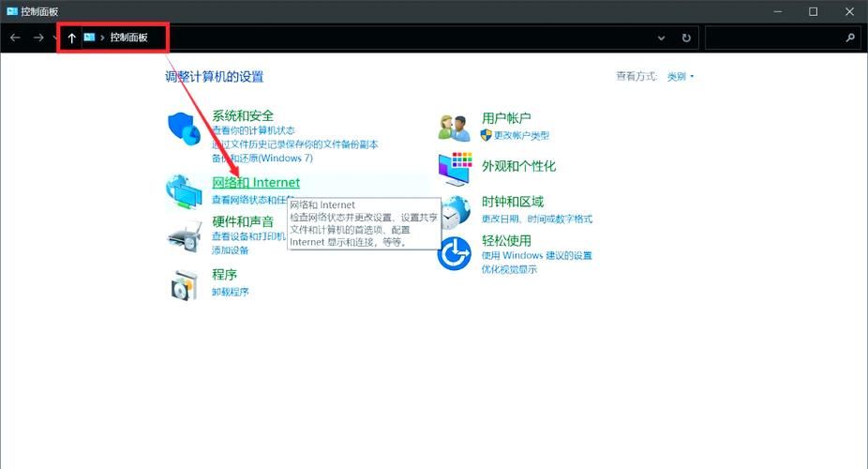Open 使用 Windows 建议的设置 link
Image resolution: width=868 pixels, height=469 pixels.
[x=537, y=255]
